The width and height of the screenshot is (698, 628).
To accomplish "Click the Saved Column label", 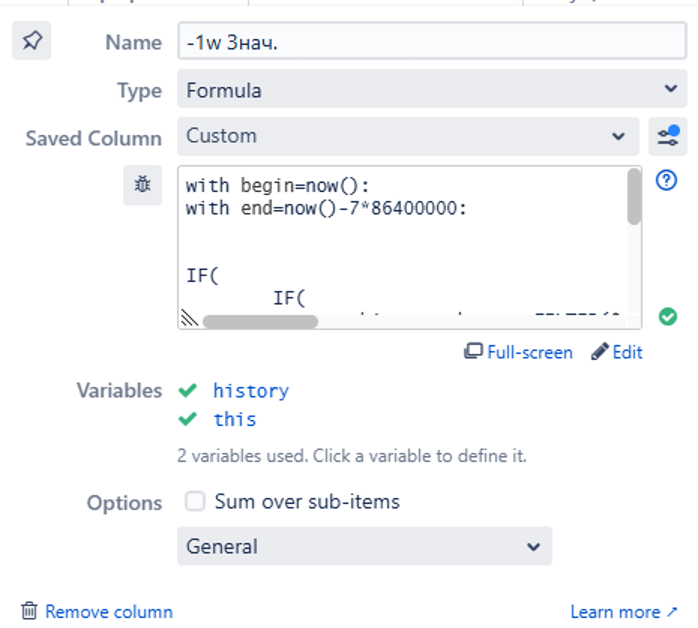I will 93,138.
